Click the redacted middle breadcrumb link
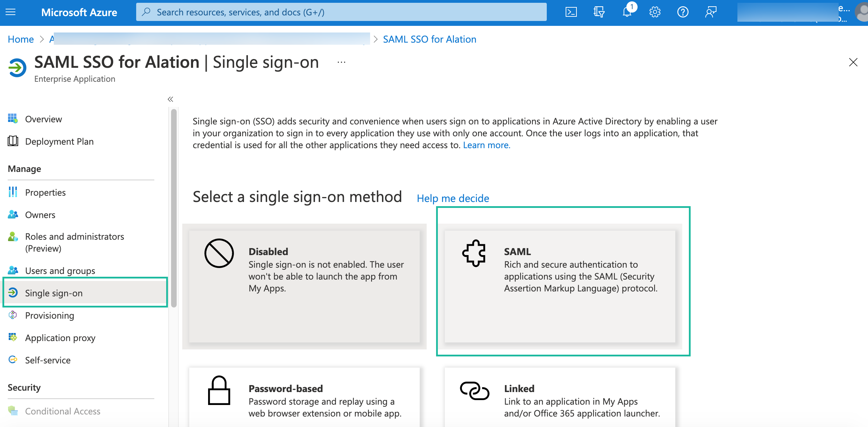 click(209, 39)
